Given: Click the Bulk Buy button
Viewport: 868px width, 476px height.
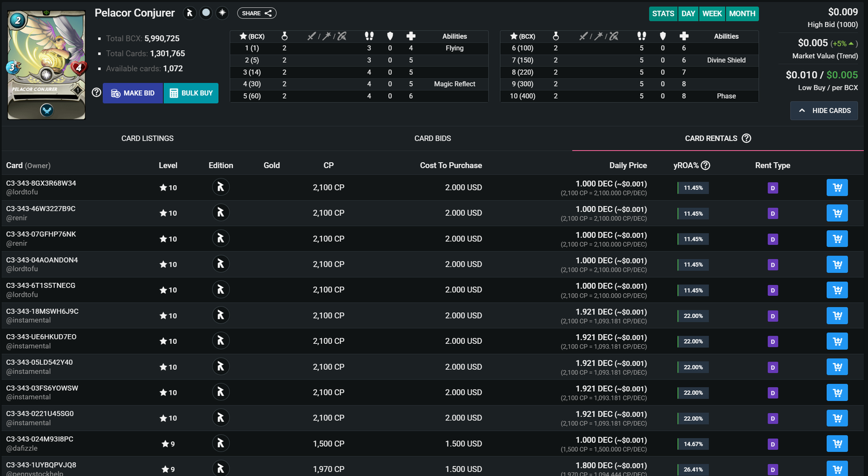Looking at the screenshot, I should pos(191,93).
